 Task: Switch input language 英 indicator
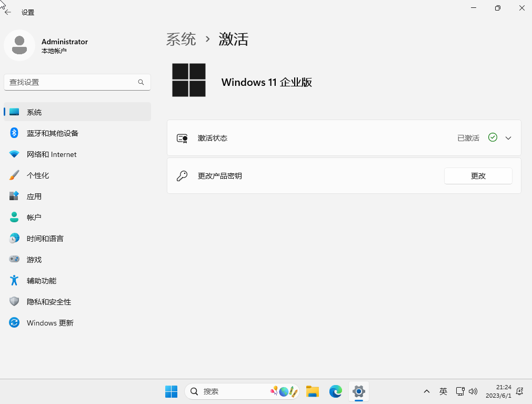pyautogui.click(x=443, y=391)
